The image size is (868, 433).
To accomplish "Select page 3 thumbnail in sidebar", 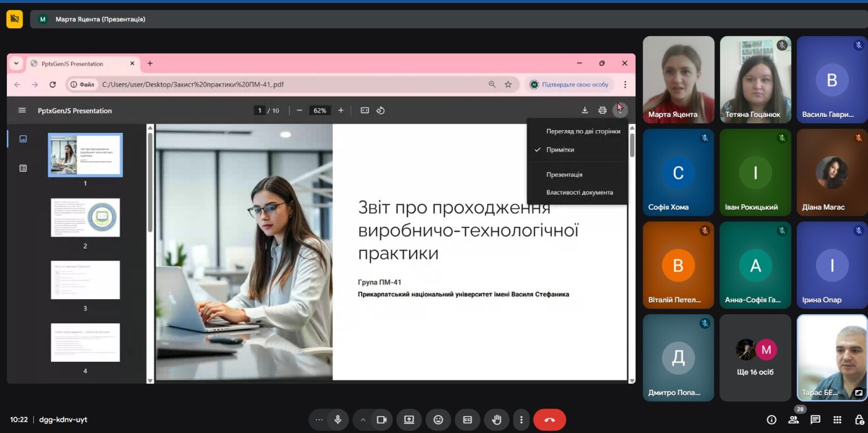I will coord(85,280).
